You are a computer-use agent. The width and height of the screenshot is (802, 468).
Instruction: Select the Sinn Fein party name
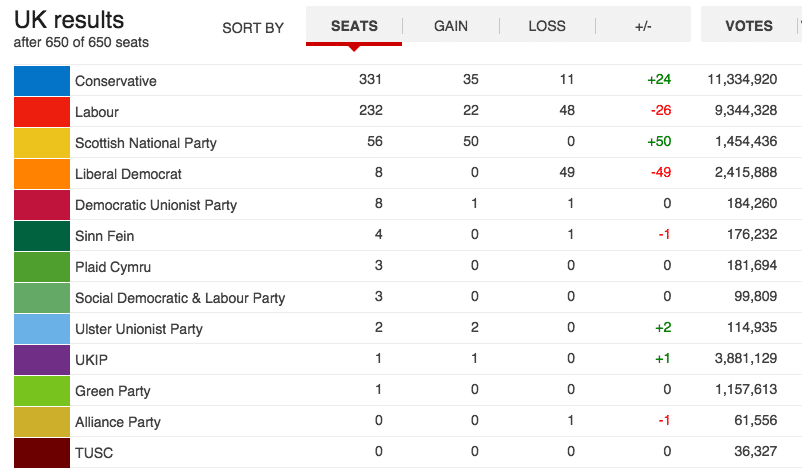[x=104, y=236]
